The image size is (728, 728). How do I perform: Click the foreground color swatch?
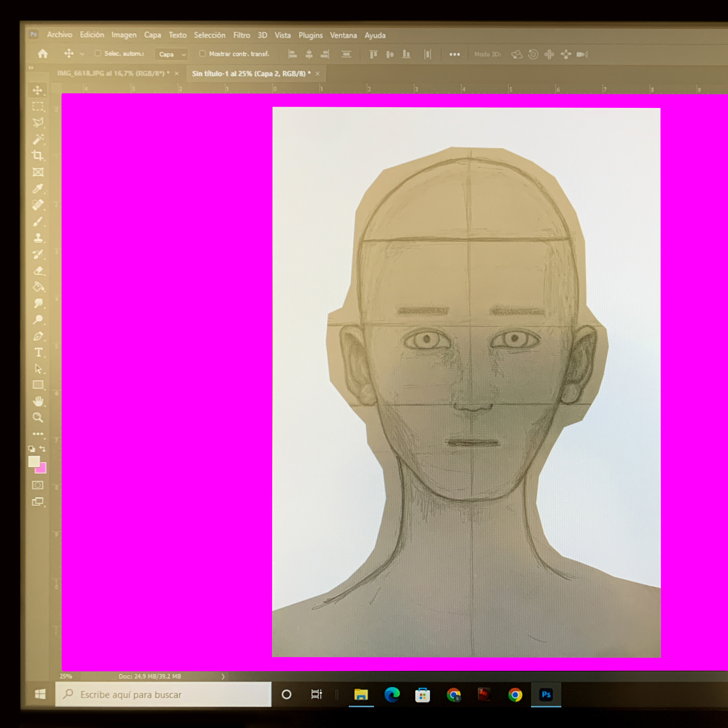click(x=34, y=461)
